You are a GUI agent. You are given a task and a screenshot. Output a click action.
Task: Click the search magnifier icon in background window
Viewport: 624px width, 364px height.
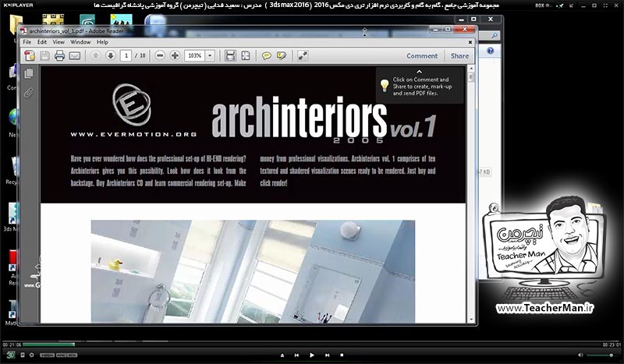(495, 35)
